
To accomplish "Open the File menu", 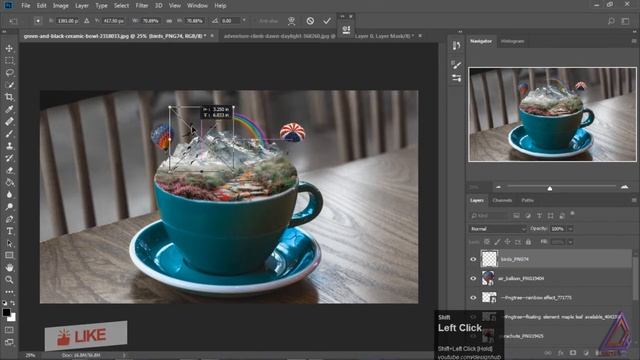I will [x=26, y=6].
